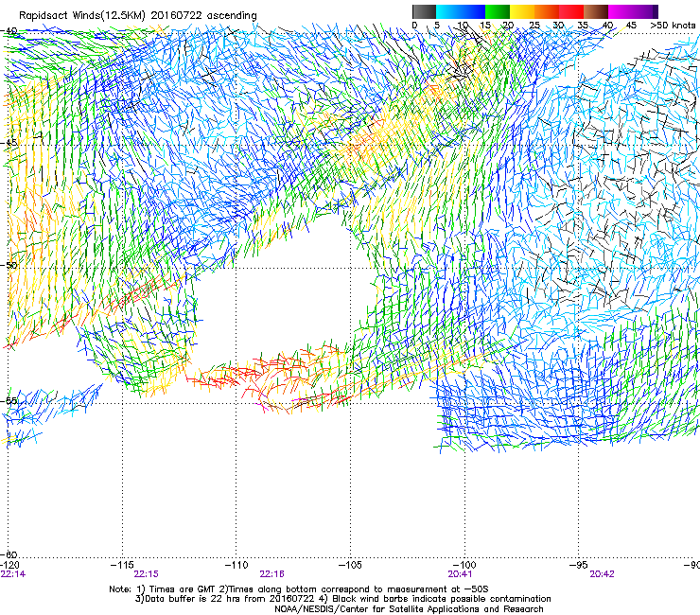Click the note line '3)Data buffer is 22 hrs'
Viewport: 700px width, 615px height.
pos(342,599)
